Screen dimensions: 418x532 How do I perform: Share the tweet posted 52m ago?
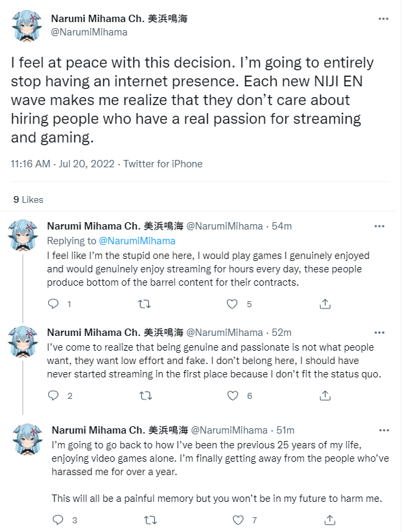[x=325, y=395]
